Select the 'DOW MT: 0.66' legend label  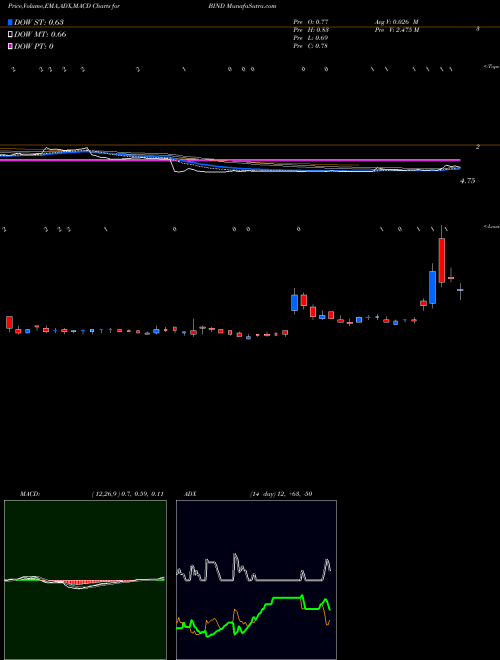point(40,35)
